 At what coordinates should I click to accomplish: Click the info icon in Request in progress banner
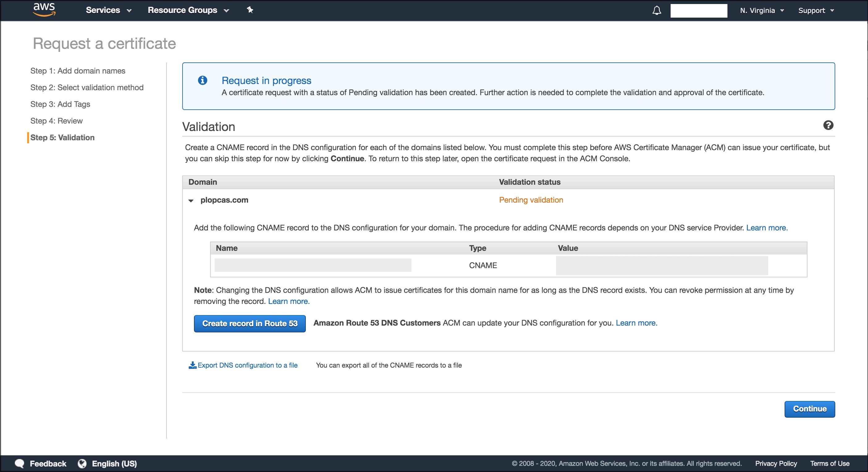tap(202, 80)
